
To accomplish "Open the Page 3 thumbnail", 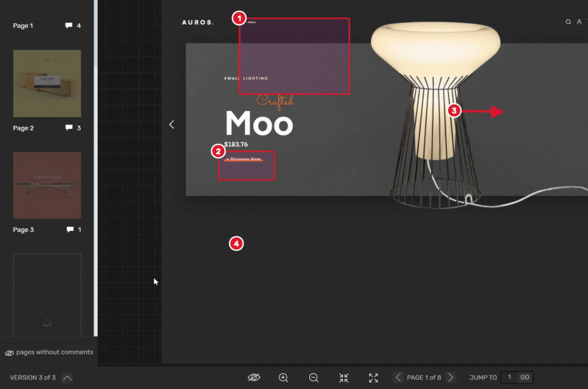I will (47, 185).
